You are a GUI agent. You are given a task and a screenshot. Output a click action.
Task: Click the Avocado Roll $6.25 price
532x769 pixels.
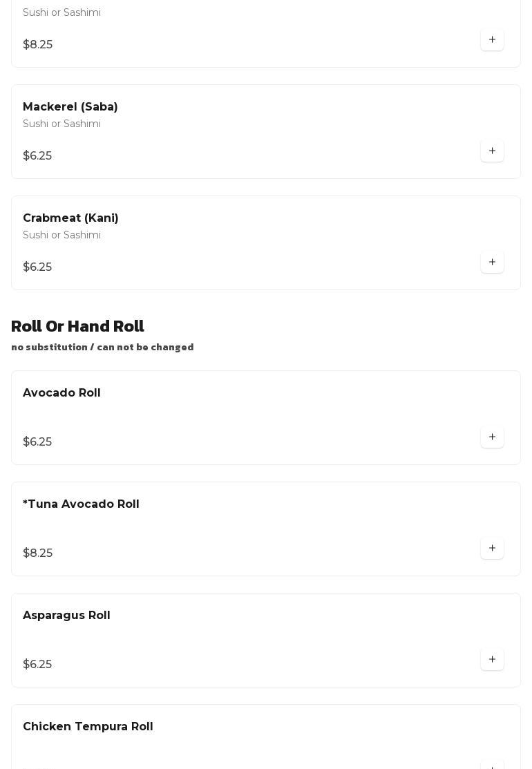[x=37, y=442]
